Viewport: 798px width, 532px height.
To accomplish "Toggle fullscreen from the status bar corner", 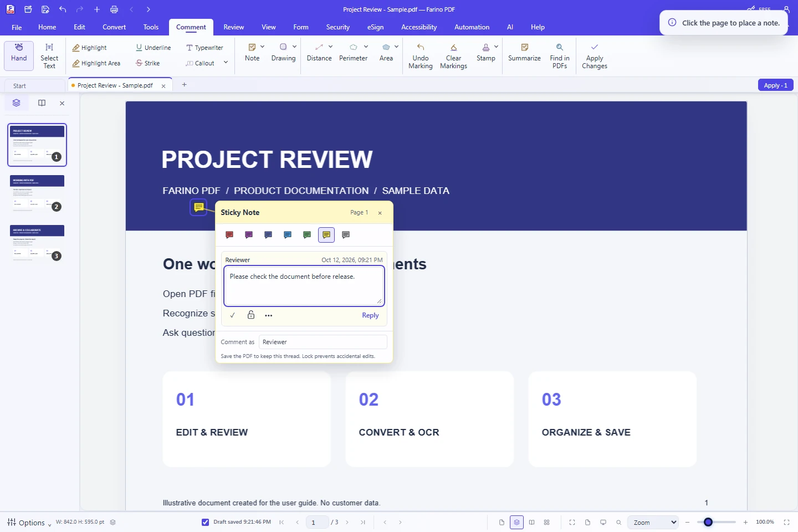I will pos(786,522).
